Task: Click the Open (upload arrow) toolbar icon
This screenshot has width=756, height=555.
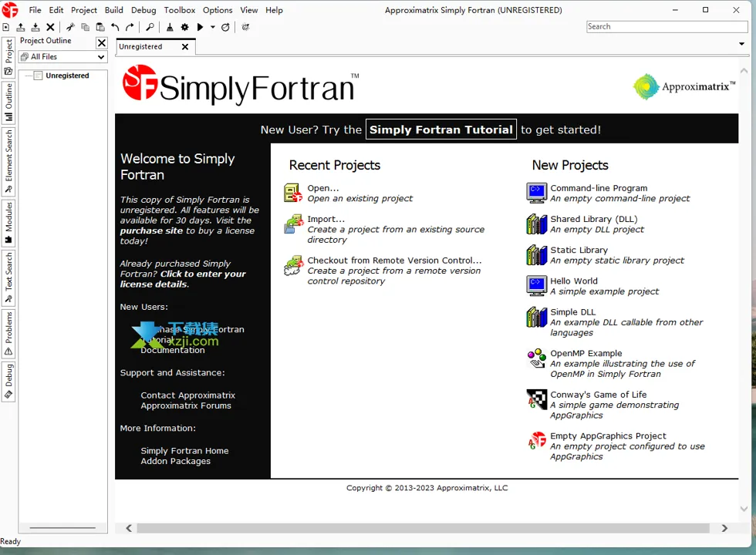Action: (x=21, y=28)
